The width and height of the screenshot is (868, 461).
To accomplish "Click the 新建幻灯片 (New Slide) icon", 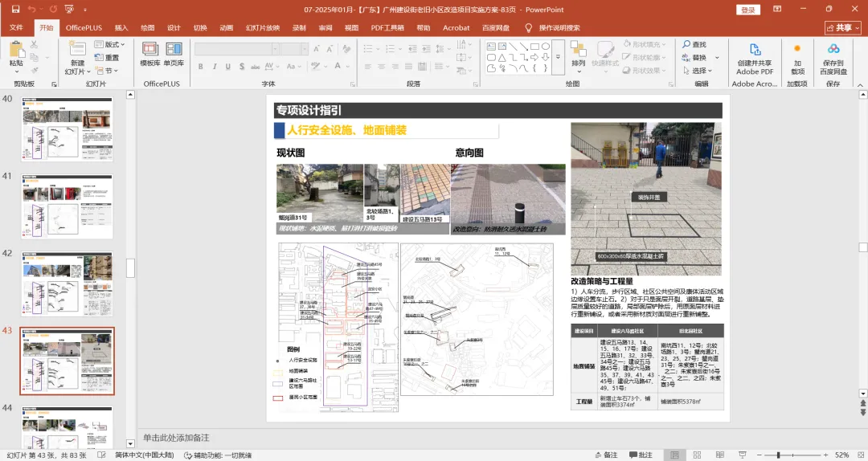I will [x=77, y=49].
